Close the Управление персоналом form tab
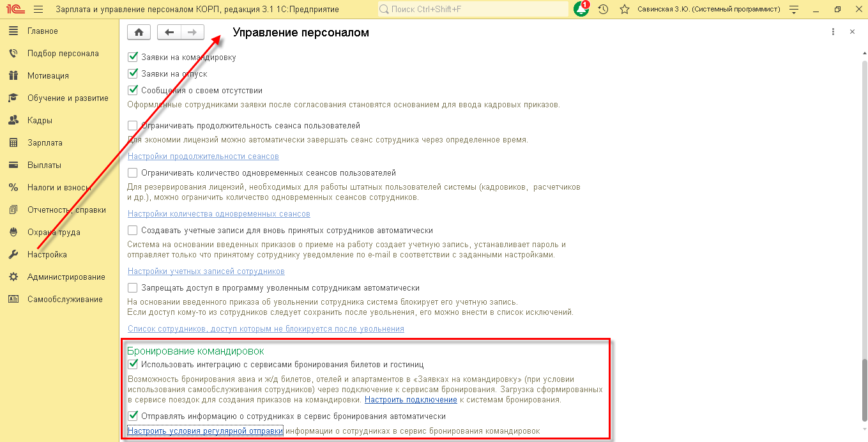Image resolution: width=868 pixels, height=442 pixels. coord(852,32)
